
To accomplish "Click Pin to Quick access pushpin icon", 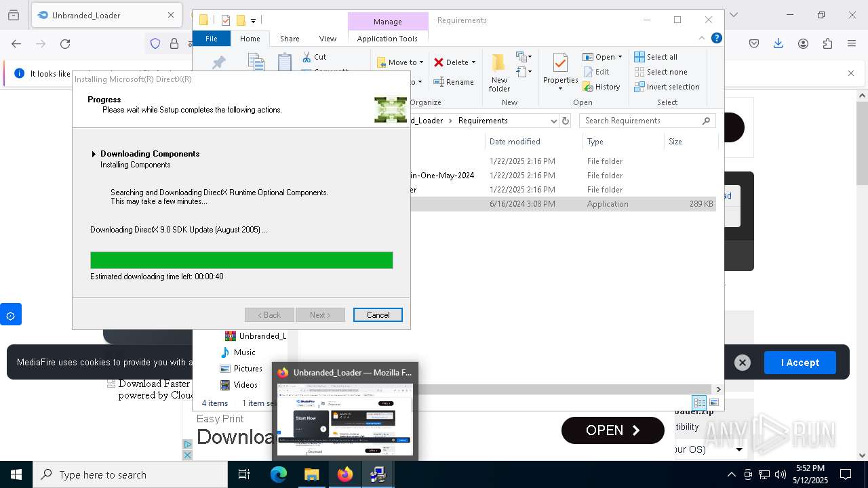I will [x=218, y=63].
